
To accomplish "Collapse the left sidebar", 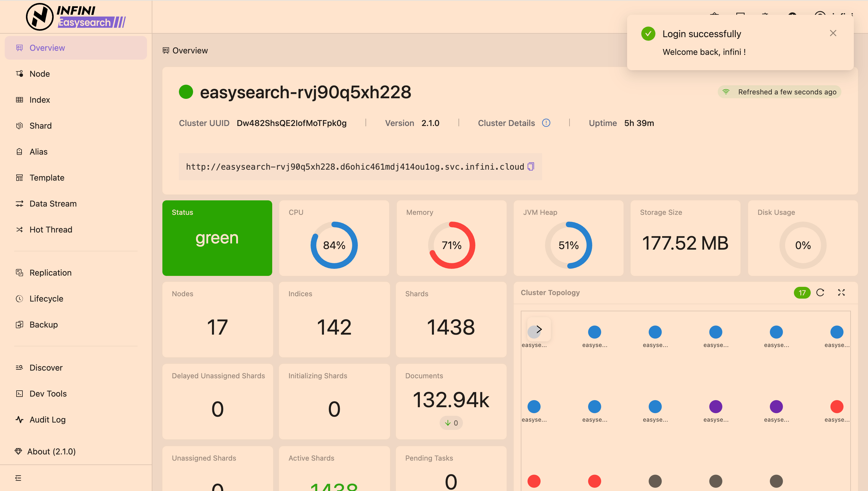I will point(19,478).
